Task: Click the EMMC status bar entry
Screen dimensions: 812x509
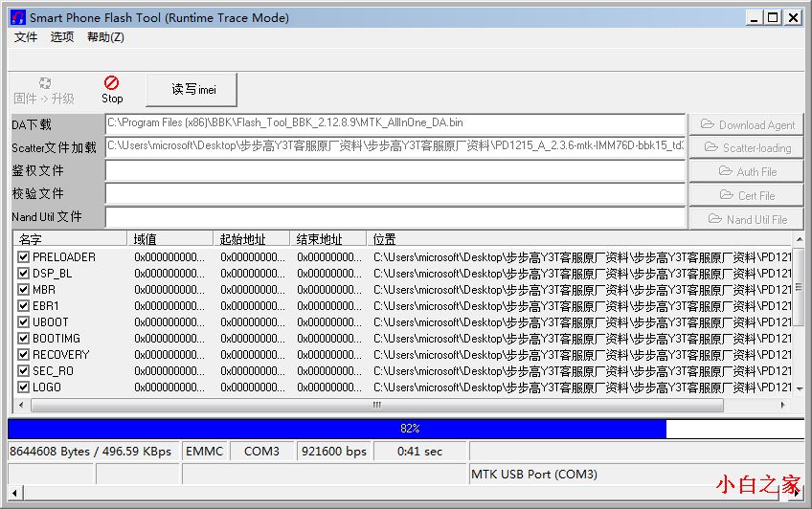Action: pos(205,451)
